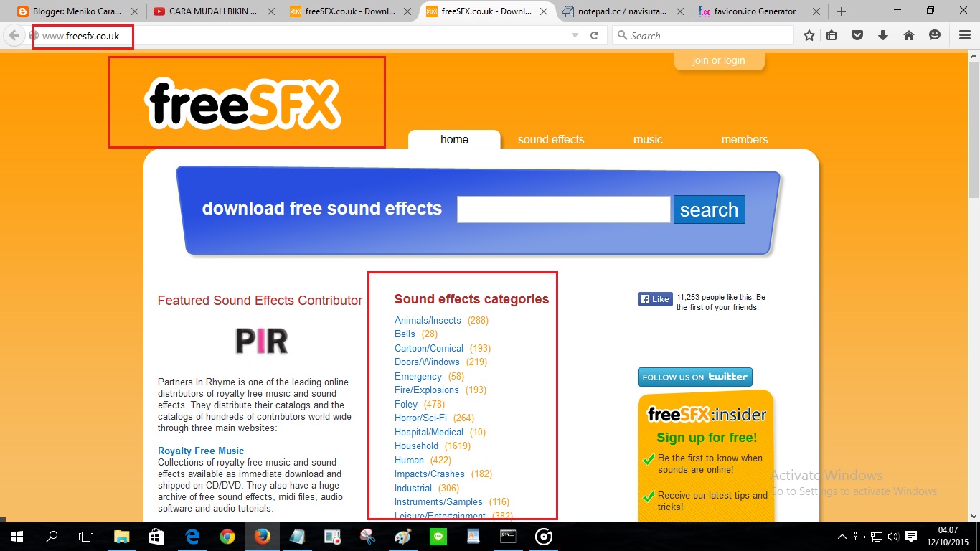
Task: Open Household category
Action: [416, 446]
